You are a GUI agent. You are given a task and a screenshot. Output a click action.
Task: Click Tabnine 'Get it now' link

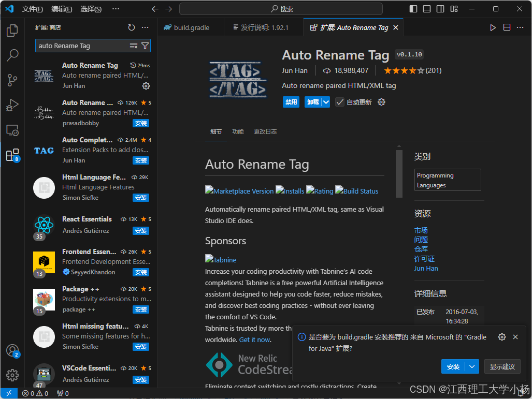254,339
